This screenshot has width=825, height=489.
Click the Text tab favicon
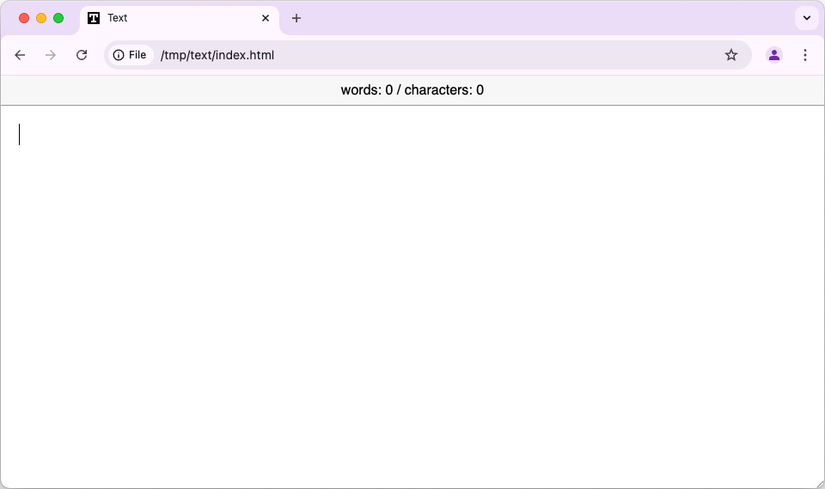click(94, 18)
